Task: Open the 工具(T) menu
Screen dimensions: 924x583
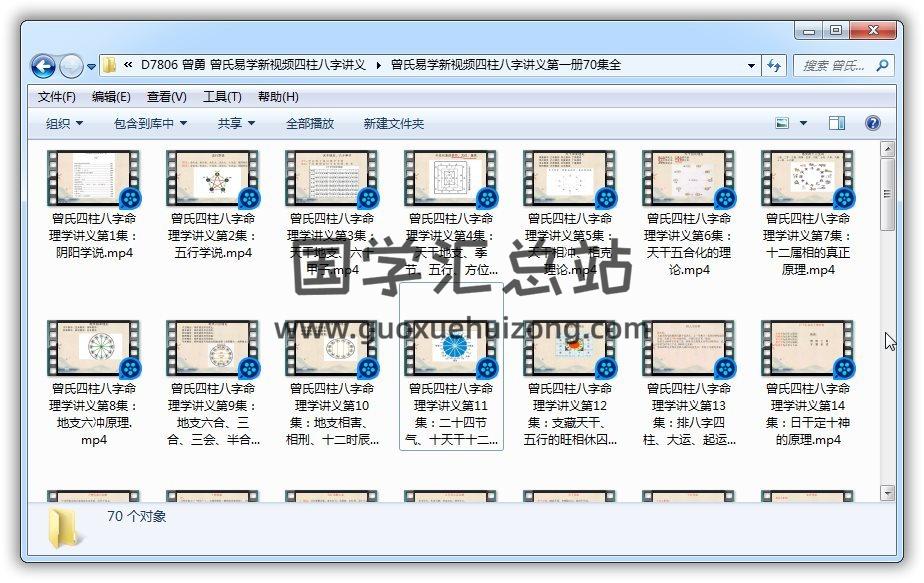Action: (x=222, y=97)
